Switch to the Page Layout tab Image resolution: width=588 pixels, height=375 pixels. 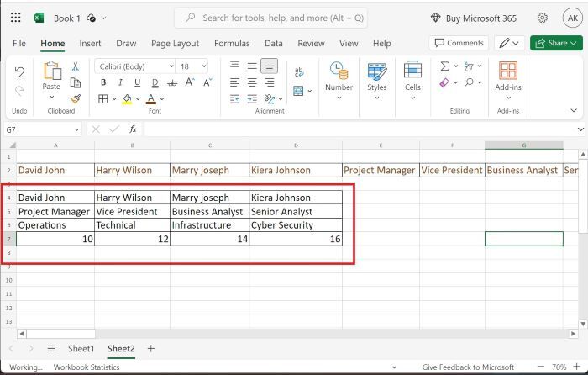click(x=175, y=43)
